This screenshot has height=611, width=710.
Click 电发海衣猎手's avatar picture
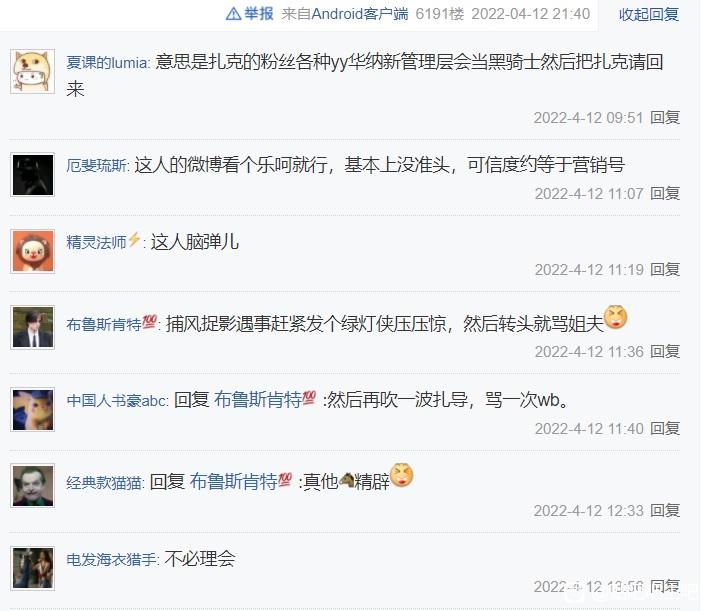(x=33, y=568)
